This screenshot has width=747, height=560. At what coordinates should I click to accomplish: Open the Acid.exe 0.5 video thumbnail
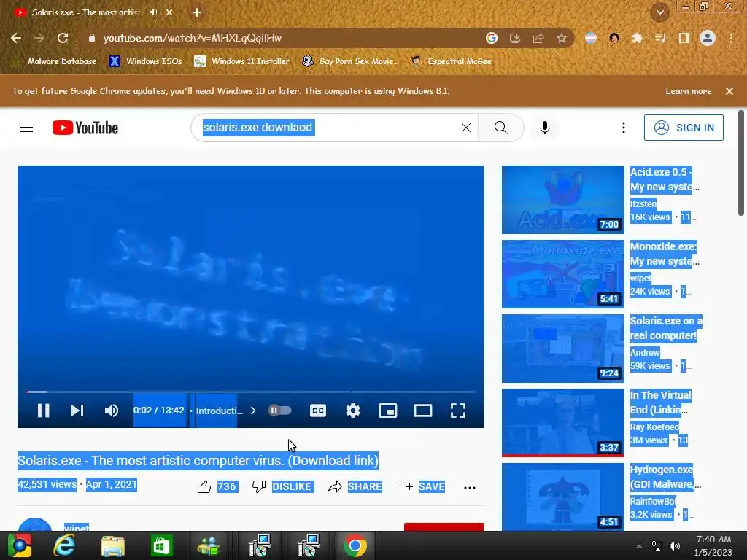pyautogui.click(x=563, y=200)
